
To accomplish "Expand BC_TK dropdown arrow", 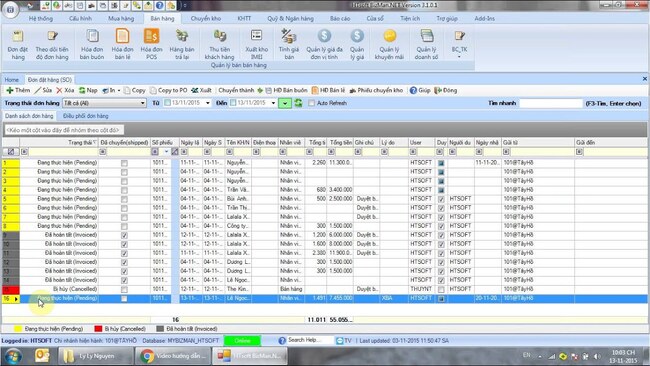I will point(459,57).
